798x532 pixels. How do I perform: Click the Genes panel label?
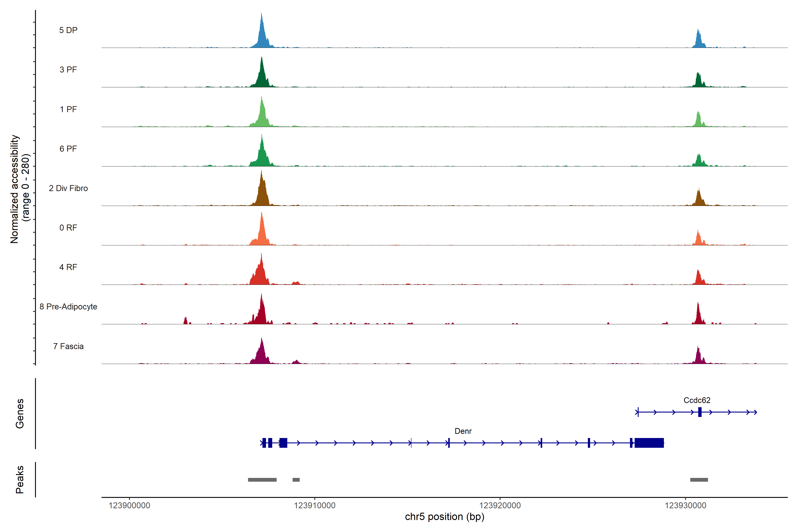point(20,414)
